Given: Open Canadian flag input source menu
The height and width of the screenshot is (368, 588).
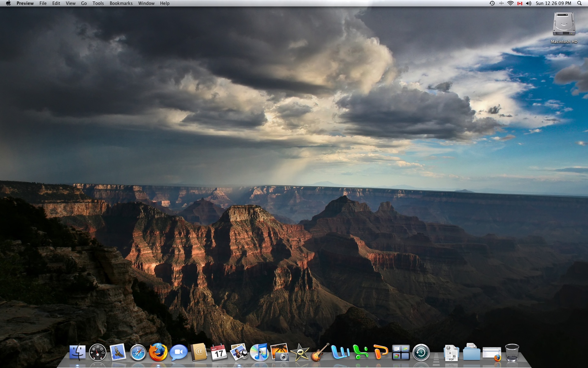Looking at the screenshot, I should coord(520,3).
